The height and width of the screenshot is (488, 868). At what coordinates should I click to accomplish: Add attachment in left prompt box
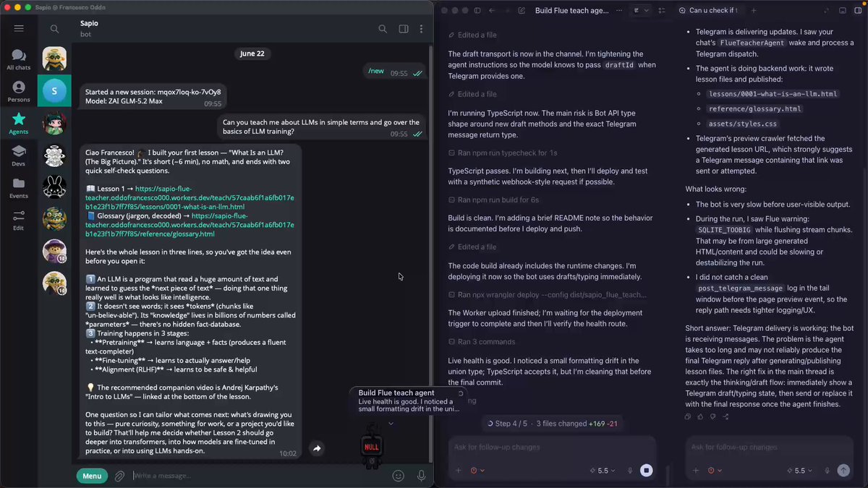coord(458,471)
